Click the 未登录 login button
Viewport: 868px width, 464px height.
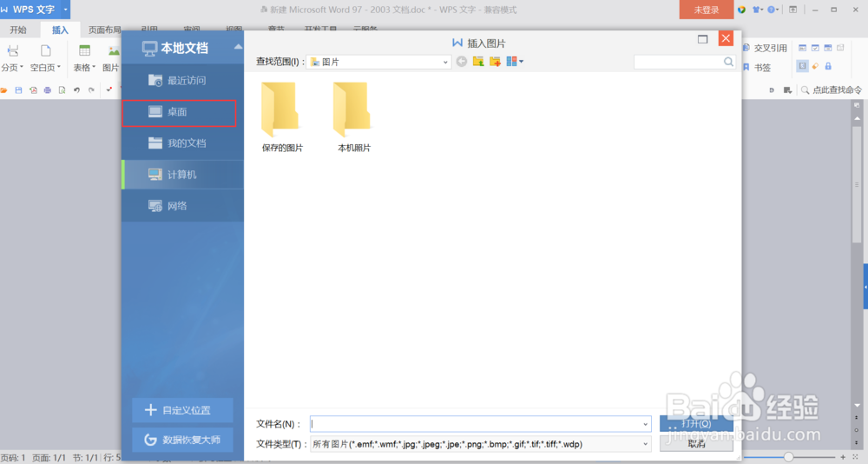[707, 10]
